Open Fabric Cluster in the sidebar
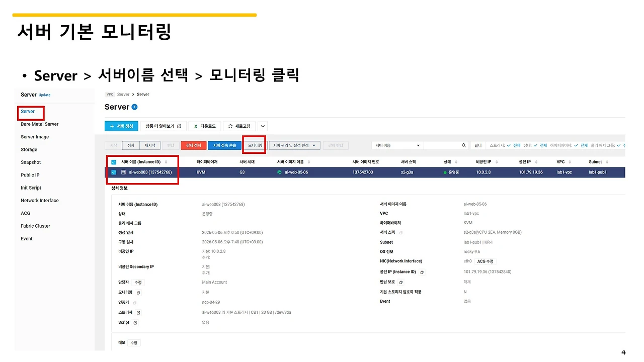Viewport: 644px width, 362px height. coord(36,226)
